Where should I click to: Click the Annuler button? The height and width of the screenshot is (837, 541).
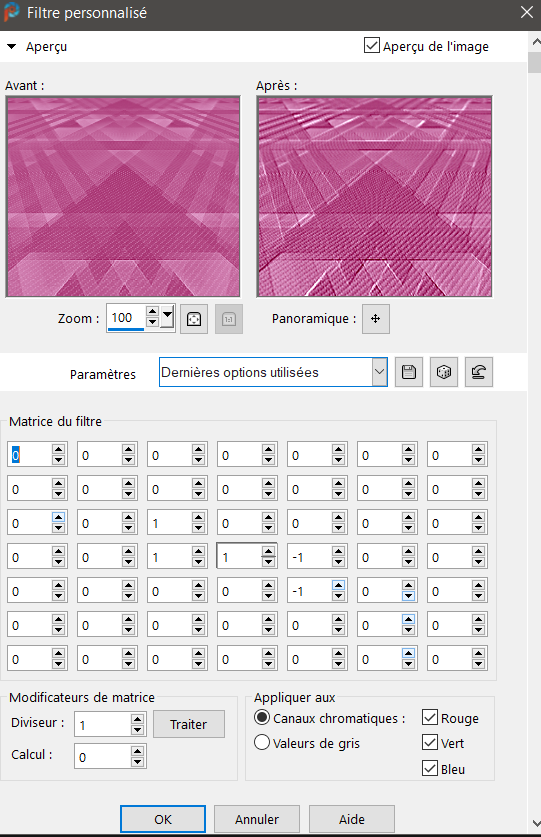[257, 819]
